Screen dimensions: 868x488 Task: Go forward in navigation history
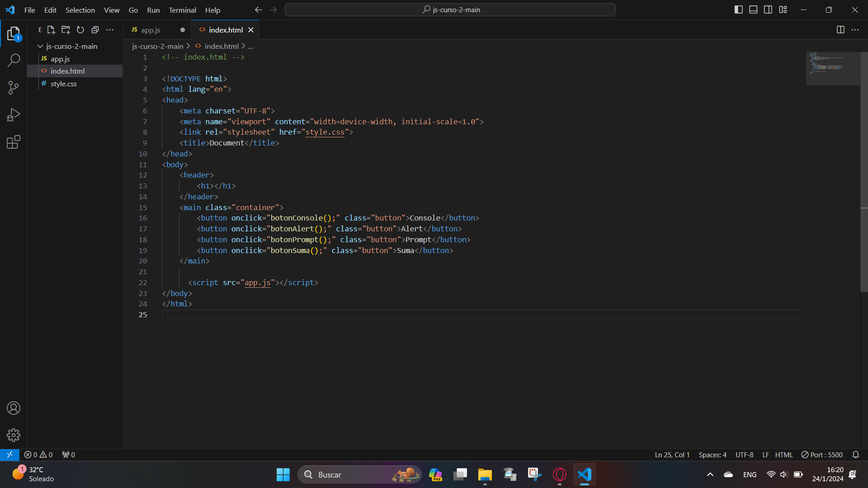pyautogui.click(x=273, y=10)
